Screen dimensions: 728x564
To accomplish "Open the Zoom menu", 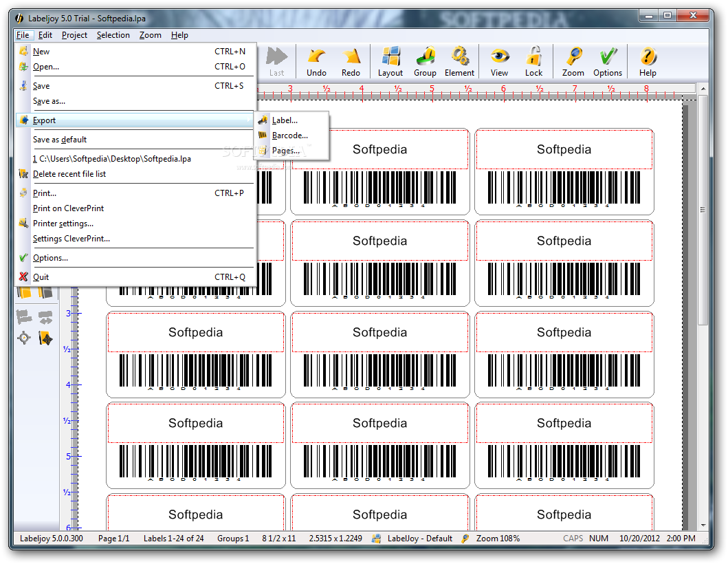I will pos(151,35).
